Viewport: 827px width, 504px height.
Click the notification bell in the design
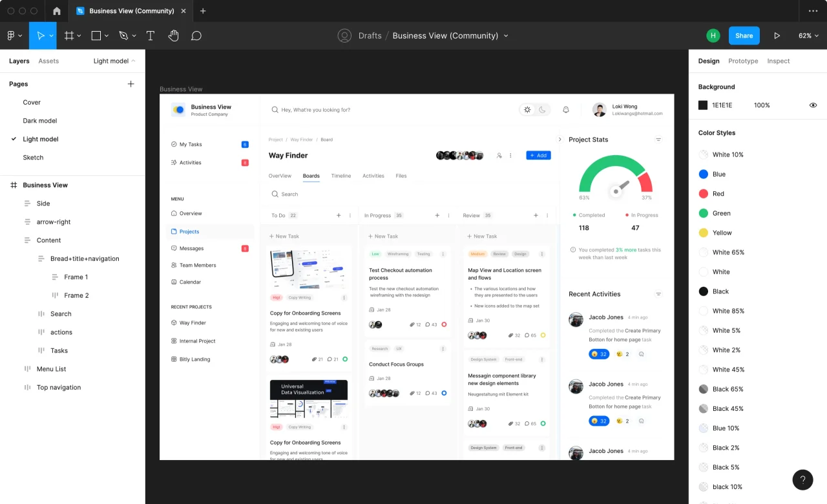pyautogui.click(x=566, y=110)
